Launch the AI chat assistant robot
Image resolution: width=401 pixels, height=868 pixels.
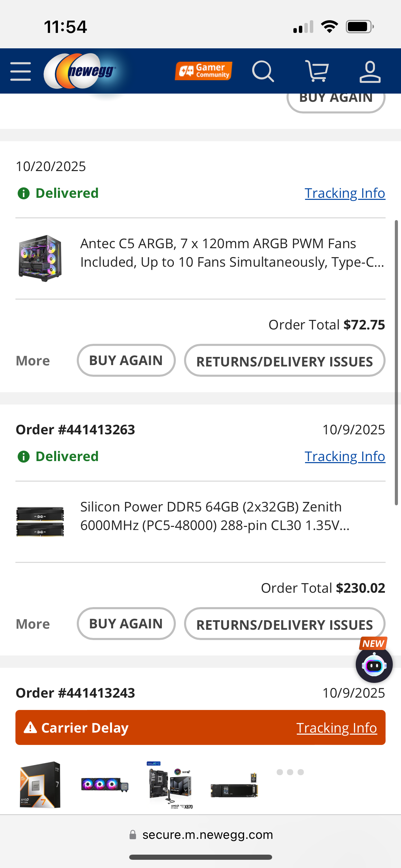pyautogui.click(x=374, y=665)
